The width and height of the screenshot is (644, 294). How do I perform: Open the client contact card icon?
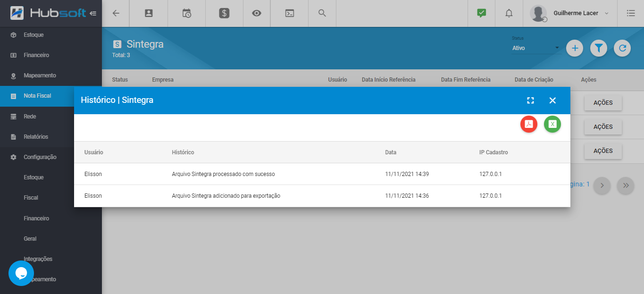[149, 13]
